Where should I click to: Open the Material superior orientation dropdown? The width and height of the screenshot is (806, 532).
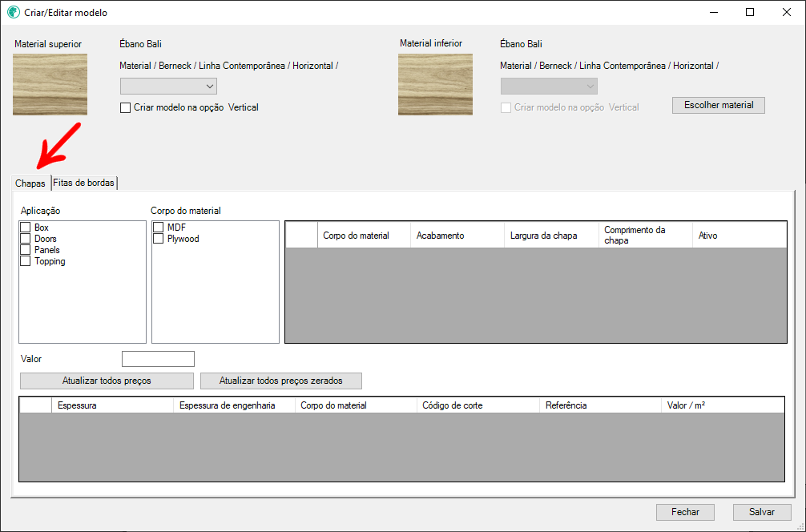tap(168, 86)
